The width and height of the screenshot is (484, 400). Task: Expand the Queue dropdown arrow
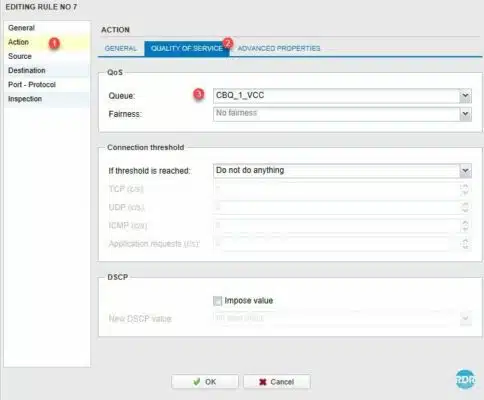[465, 96]
